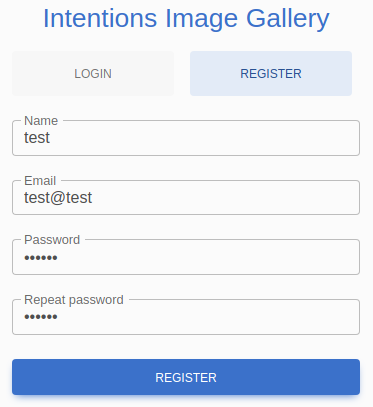The height and width of the screenshot is (407, 373).
Task: Click the masked dots in Password field
Action: 41,258
